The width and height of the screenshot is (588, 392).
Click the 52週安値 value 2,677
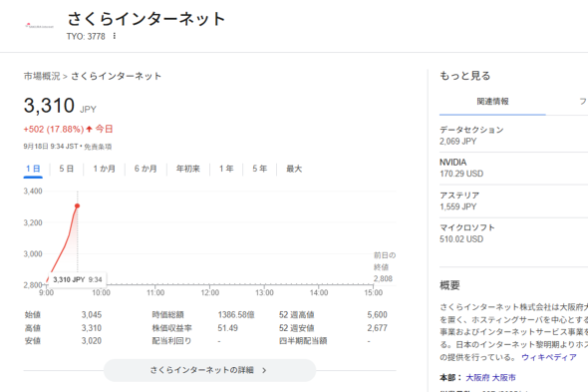[378, 328]
